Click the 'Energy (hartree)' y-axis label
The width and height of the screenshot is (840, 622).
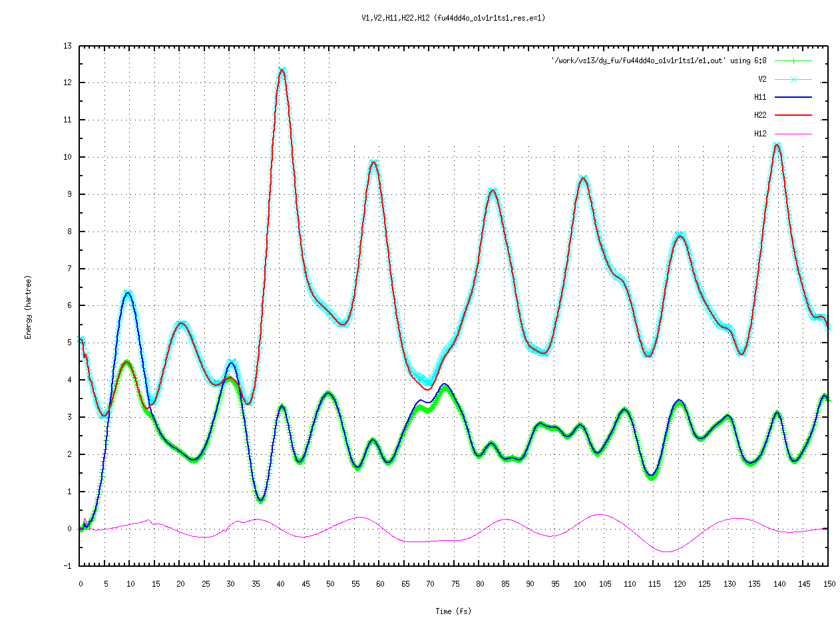28,307
